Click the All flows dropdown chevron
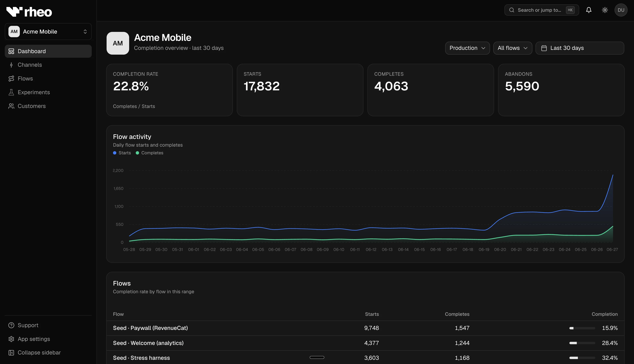Viewport: 634px width, 364px height. [x=525, y=48]
